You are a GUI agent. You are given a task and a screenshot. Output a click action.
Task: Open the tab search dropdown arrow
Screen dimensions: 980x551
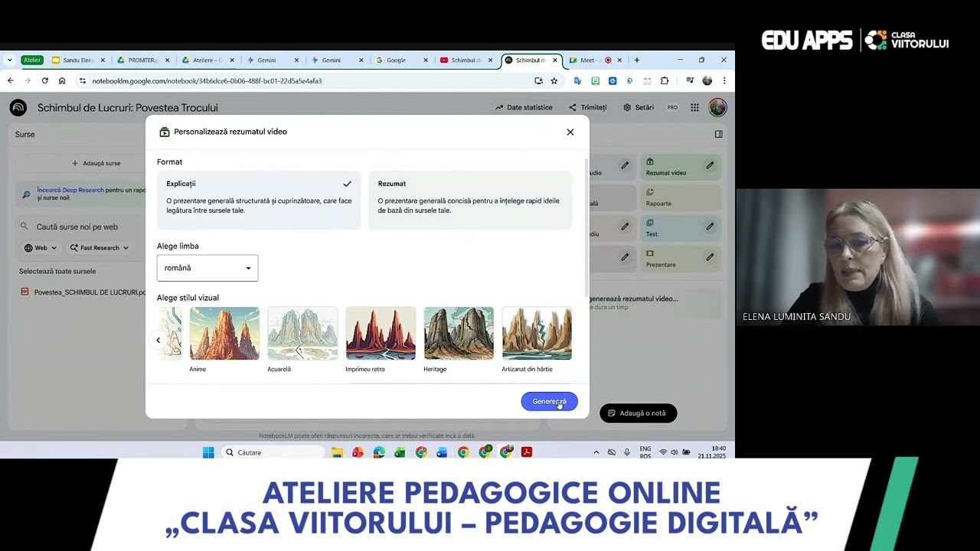pyautogui.click(x=9, y=60)
